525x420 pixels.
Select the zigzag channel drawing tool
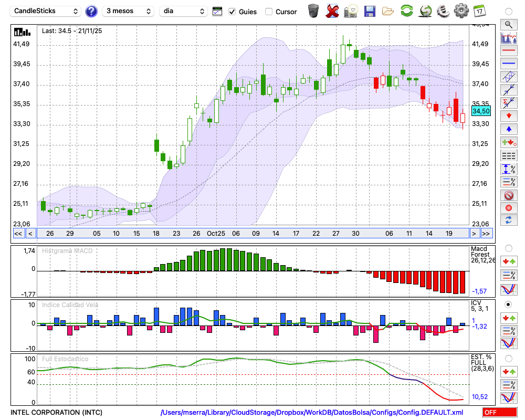tap(509, 77)
